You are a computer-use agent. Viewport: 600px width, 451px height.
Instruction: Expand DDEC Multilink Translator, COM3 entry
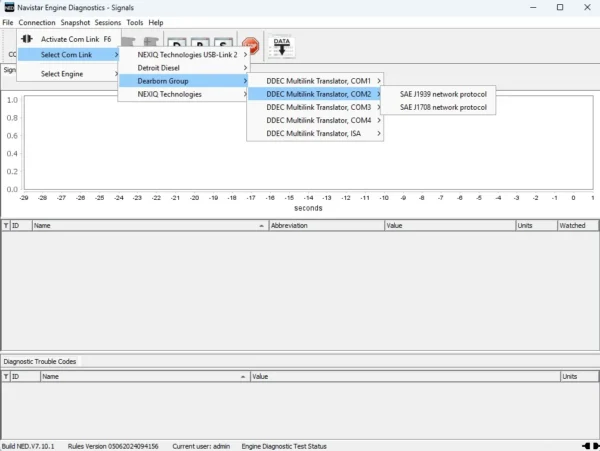pos(315,107)
